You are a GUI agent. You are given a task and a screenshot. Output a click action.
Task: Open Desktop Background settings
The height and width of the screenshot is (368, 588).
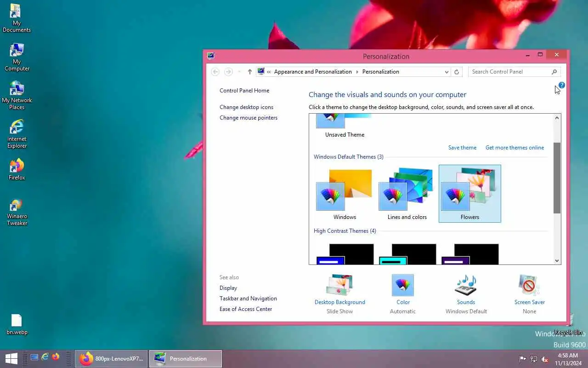(339, 293)
